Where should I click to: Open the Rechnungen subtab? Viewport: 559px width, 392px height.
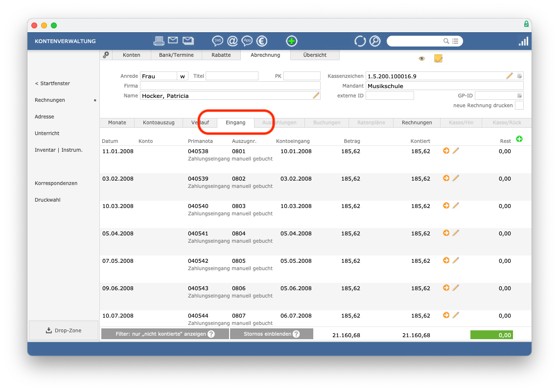click(417, 122)
